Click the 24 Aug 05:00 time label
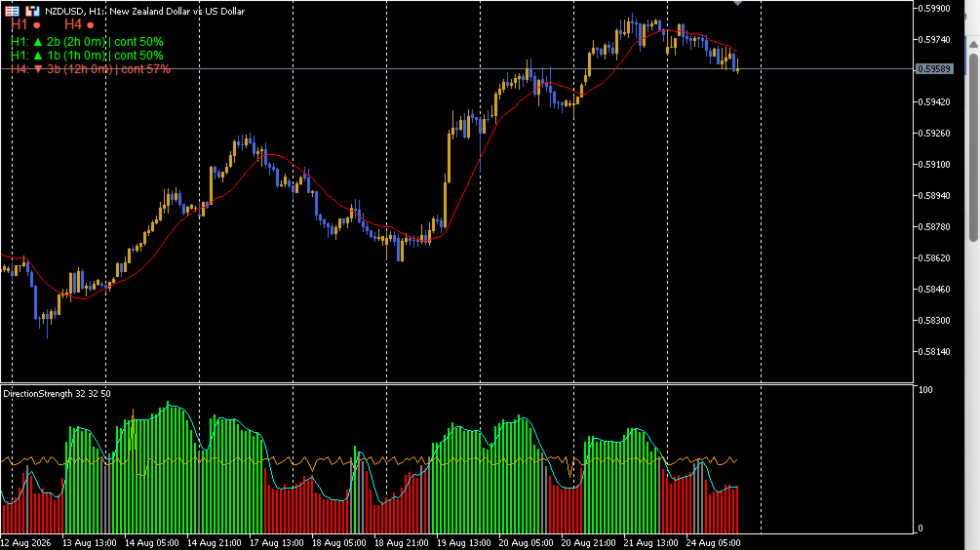The height and width of the screenshot is (550, 980). 713,543
